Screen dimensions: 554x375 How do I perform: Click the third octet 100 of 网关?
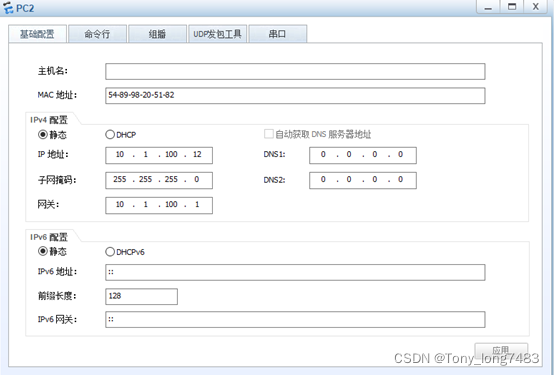171,205
